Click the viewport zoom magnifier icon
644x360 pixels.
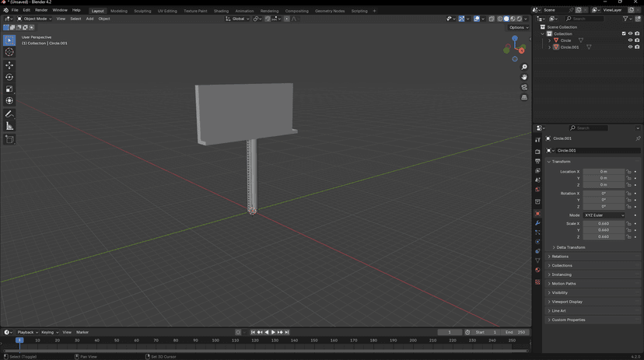click(524, 67)
